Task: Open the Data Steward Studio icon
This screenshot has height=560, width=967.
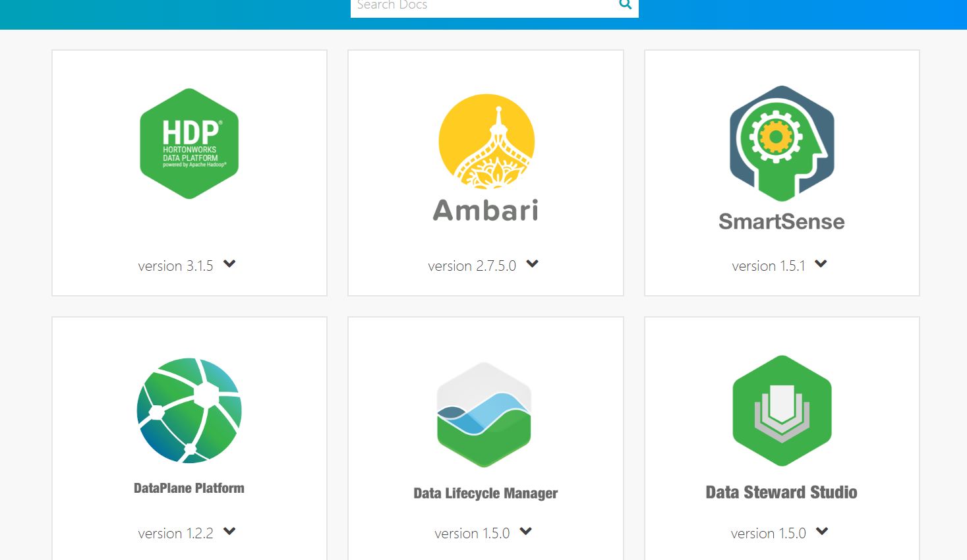Action: coord(782,410)
